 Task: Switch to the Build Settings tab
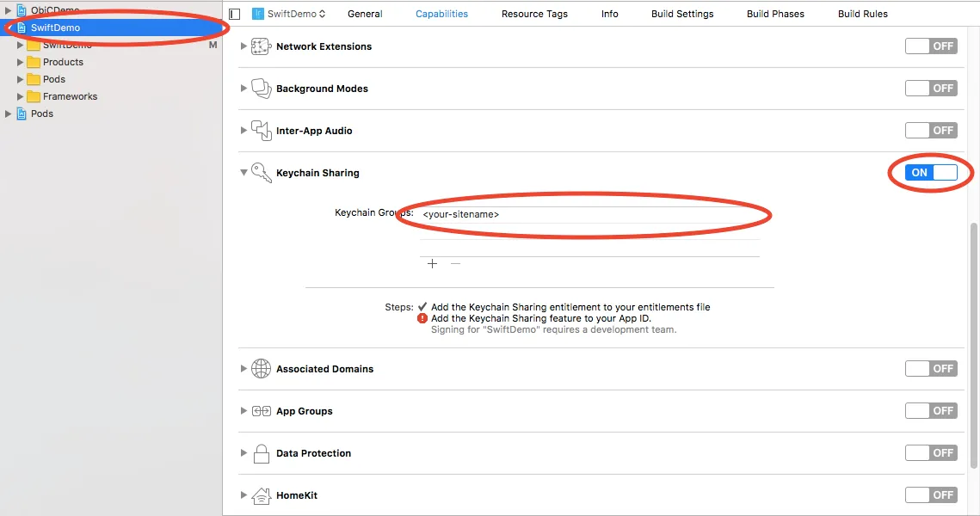(x=682, y=14)
